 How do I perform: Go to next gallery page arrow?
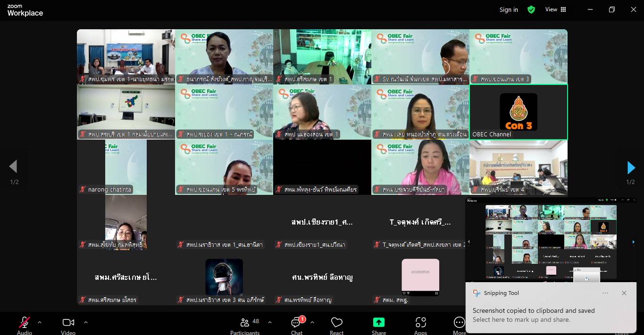click(x=631, y=167)
